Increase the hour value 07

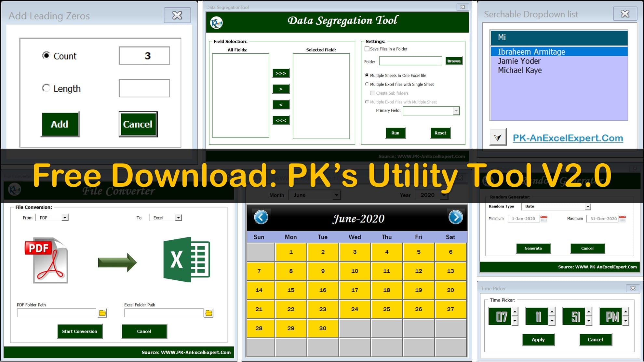click(x=515, y=312)
